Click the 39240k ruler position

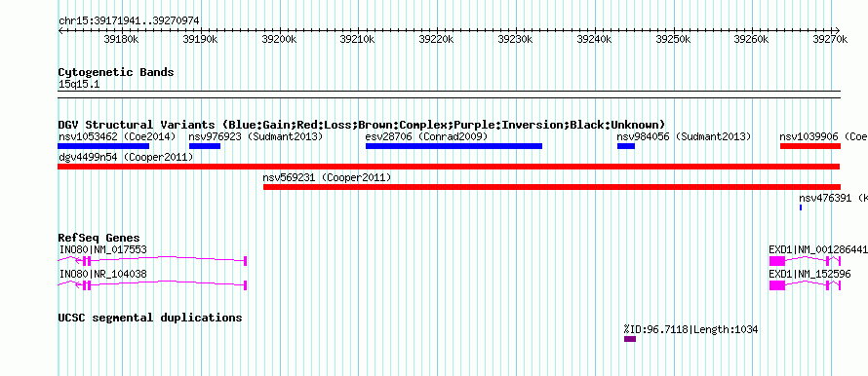(x=594, y=39)
